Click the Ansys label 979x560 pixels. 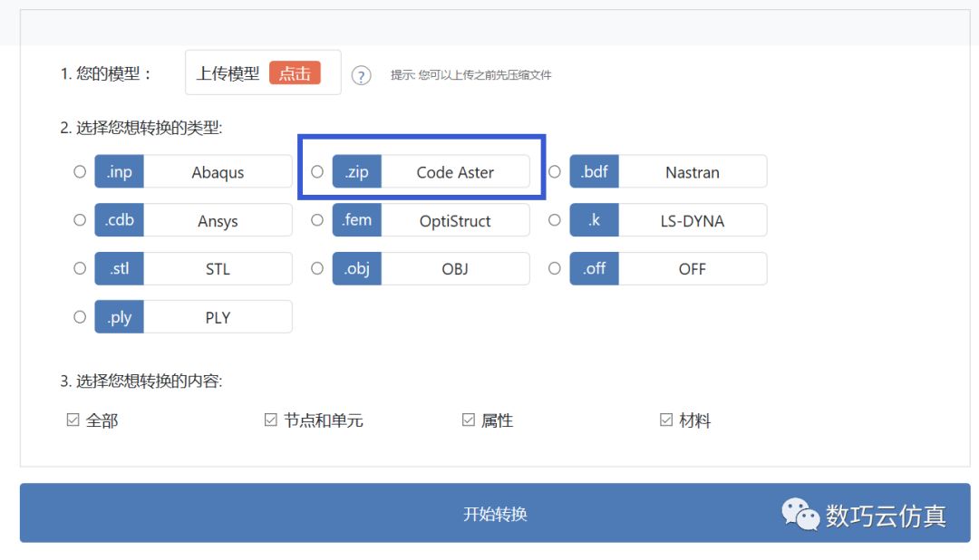coord(218,221)
